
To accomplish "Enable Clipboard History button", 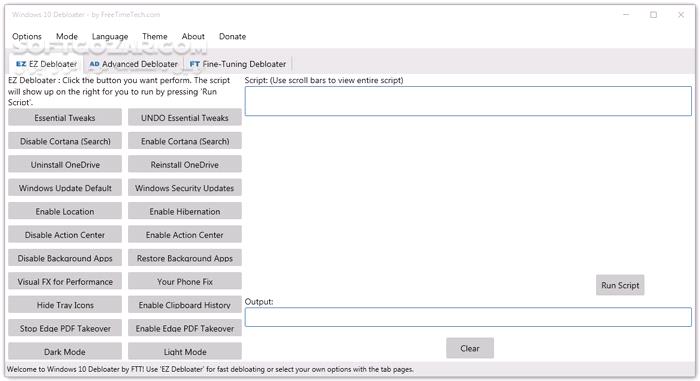I will 185,305.
